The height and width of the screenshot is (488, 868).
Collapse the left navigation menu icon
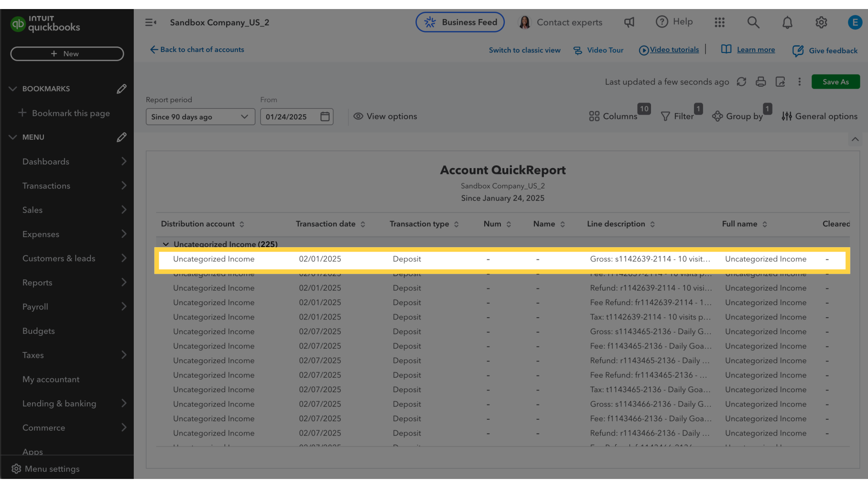151,22
